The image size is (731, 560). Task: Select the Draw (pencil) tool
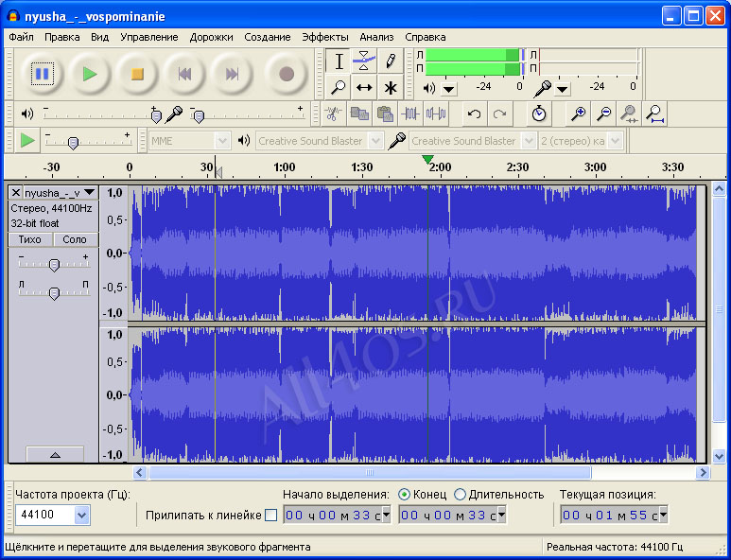pos(391,61)
